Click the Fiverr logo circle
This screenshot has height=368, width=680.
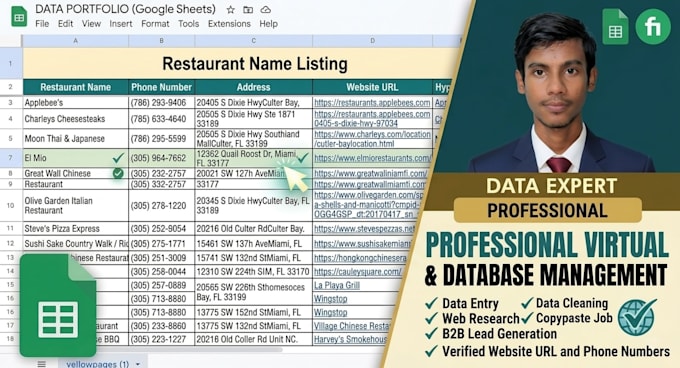653,27
